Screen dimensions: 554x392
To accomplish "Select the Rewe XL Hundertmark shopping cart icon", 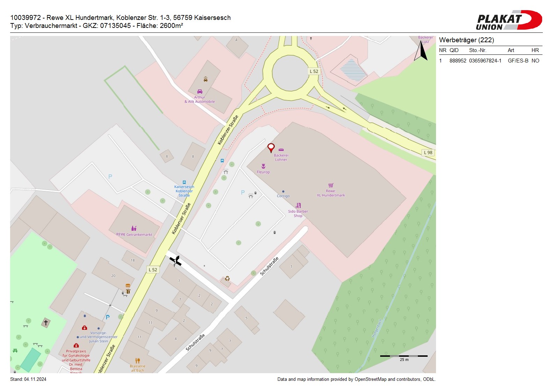I will [331, 185].
